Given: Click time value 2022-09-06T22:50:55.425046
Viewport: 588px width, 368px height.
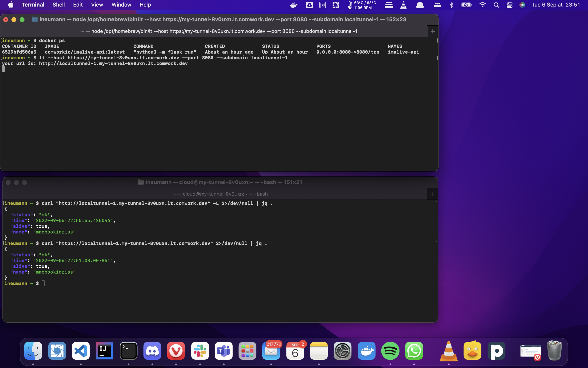Looking at the screenshot, I should (x=73, y=221).
